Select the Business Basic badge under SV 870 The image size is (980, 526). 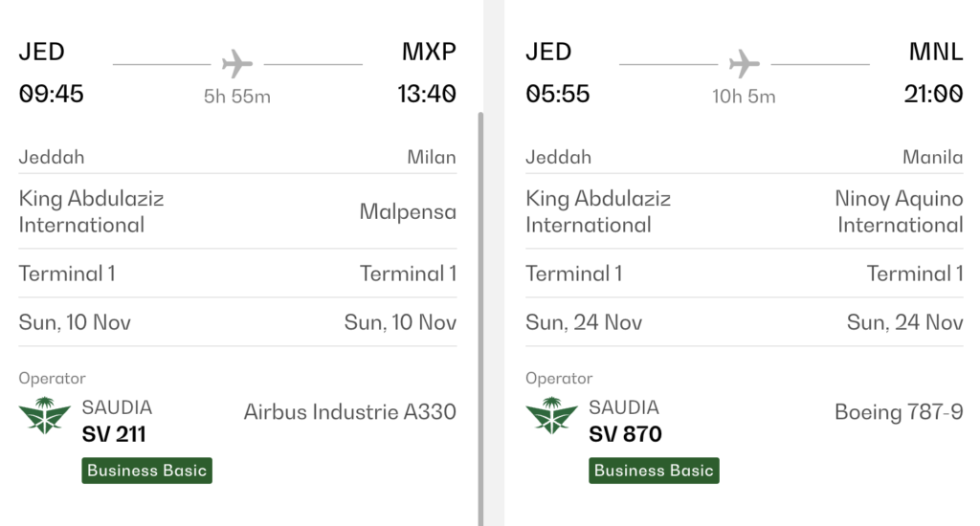654,471
